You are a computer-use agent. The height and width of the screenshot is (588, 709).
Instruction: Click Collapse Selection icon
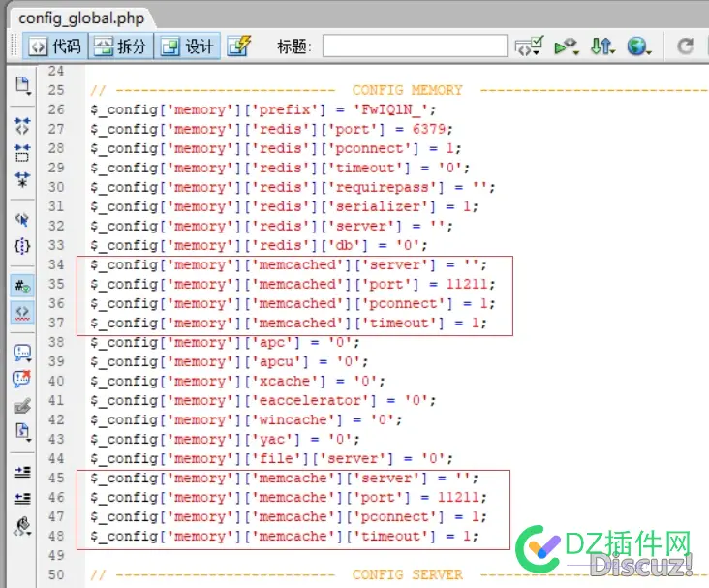(x=22, y=153)
